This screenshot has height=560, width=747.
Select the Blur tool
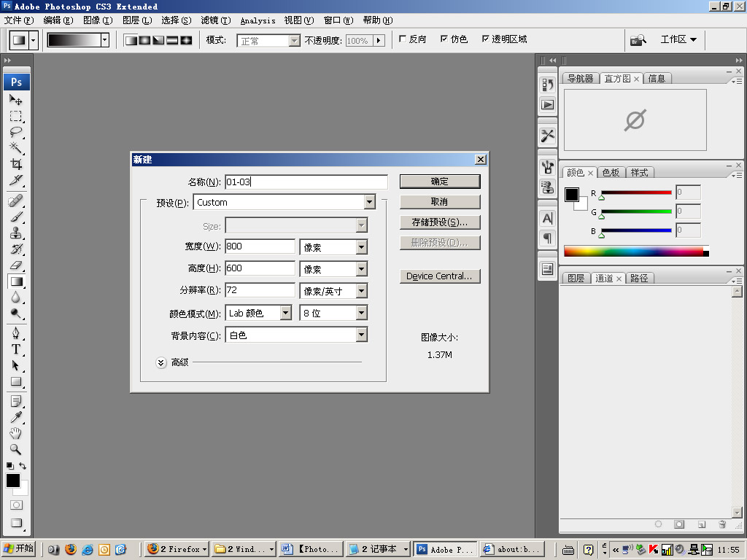tap(16, 297)
